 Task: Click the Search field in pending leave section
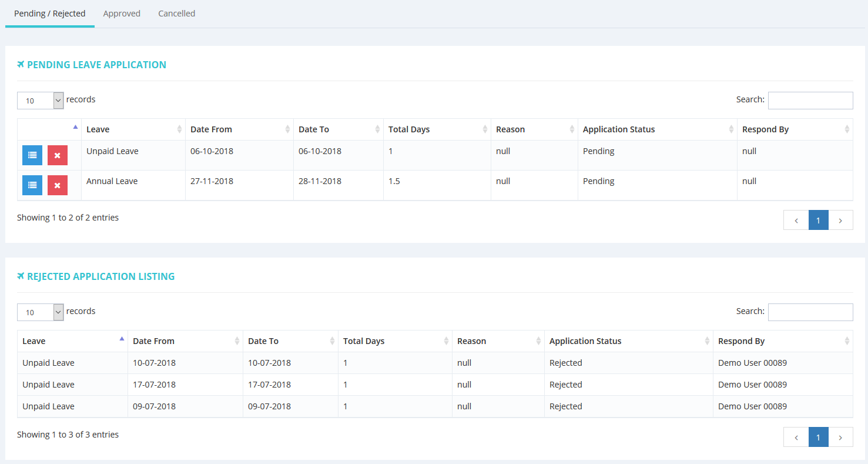pyautogui.click(x=810, y=101)
